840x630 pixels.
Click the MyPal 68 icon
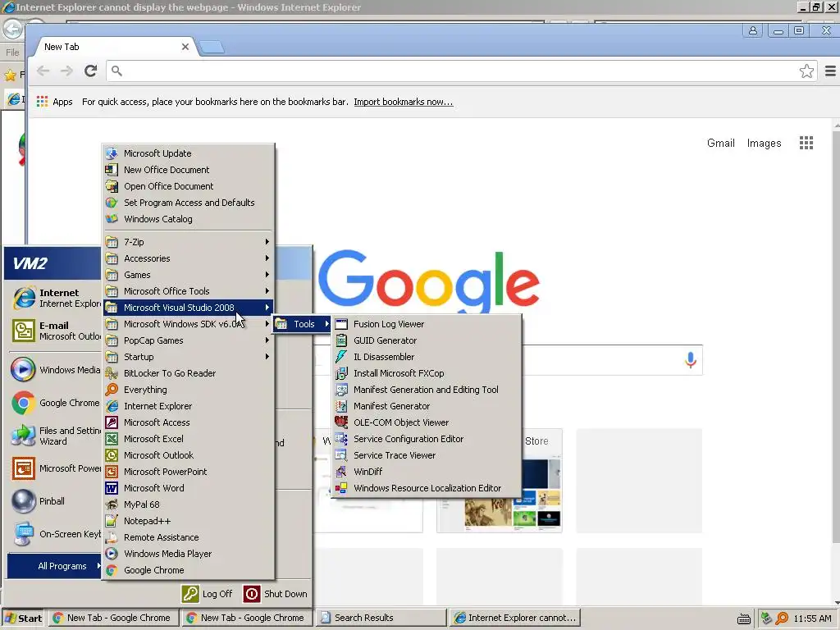coord(112,504)
